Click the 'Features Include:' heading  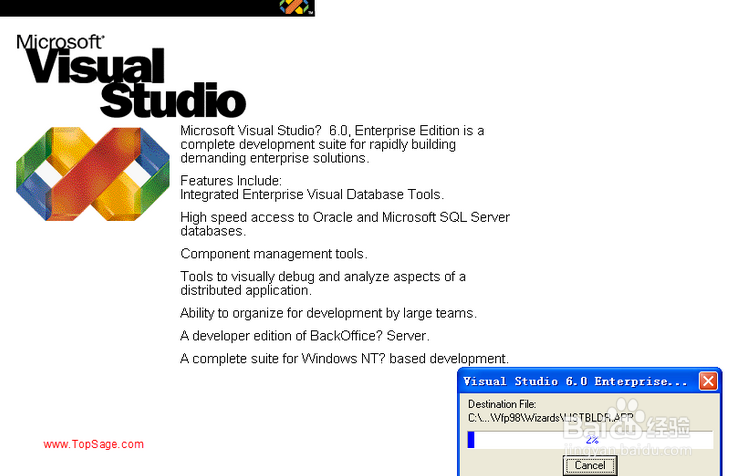(231, 181)
